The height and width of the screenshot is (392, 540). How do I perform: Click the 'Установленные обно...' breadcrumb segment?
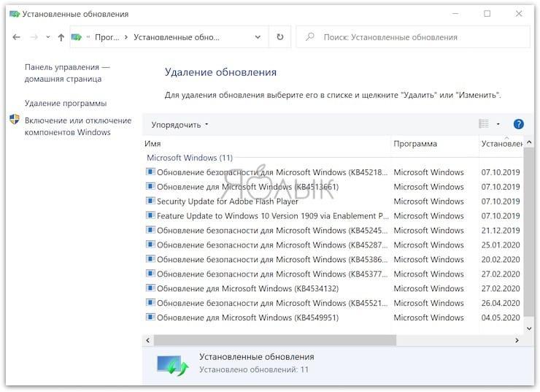(x=177, y=37)
